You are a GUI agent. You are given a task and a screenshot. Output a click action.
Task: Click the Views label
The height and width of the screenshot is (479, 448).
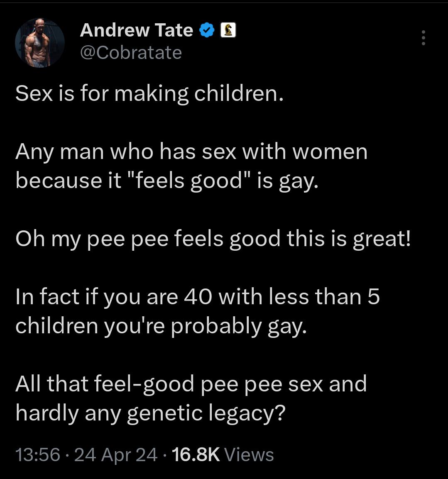249,455
